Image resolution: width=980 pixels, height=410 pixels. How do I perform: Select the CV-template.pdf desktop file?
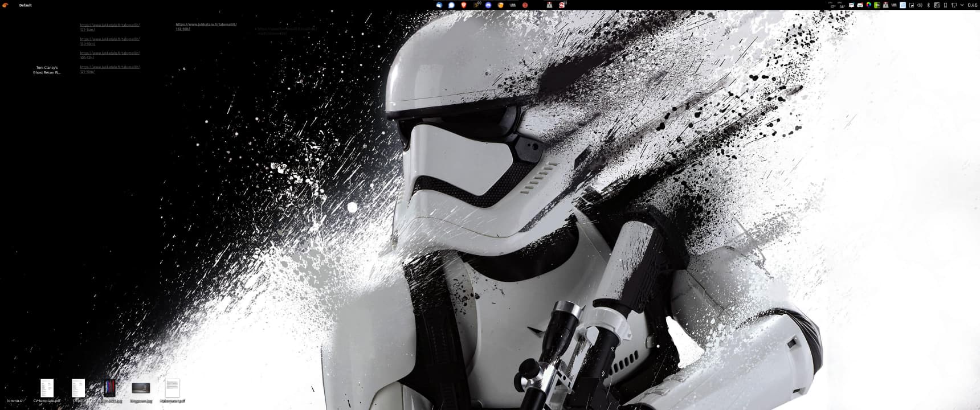click(x=47, y=391)
